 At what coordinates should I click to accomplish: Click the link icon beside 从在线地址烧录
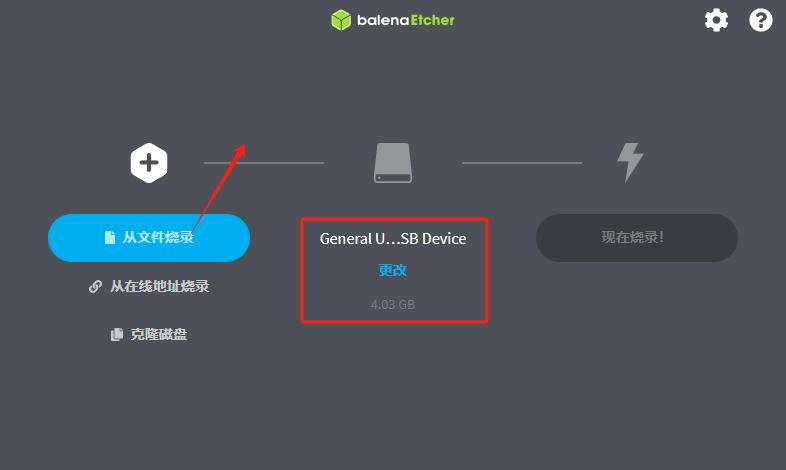pos(95,287)
